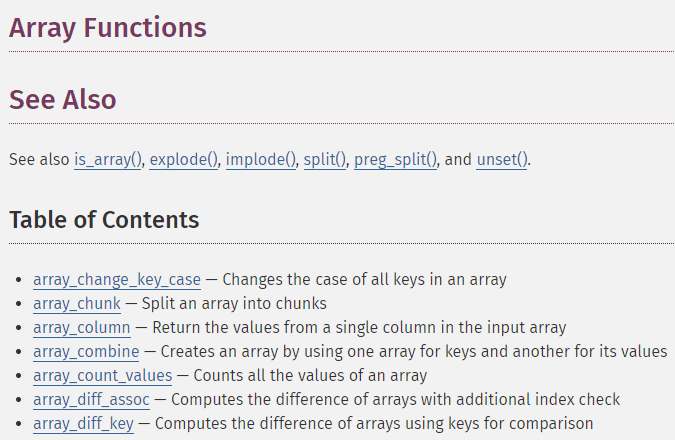Click the See Also section heading

(63, 99)
